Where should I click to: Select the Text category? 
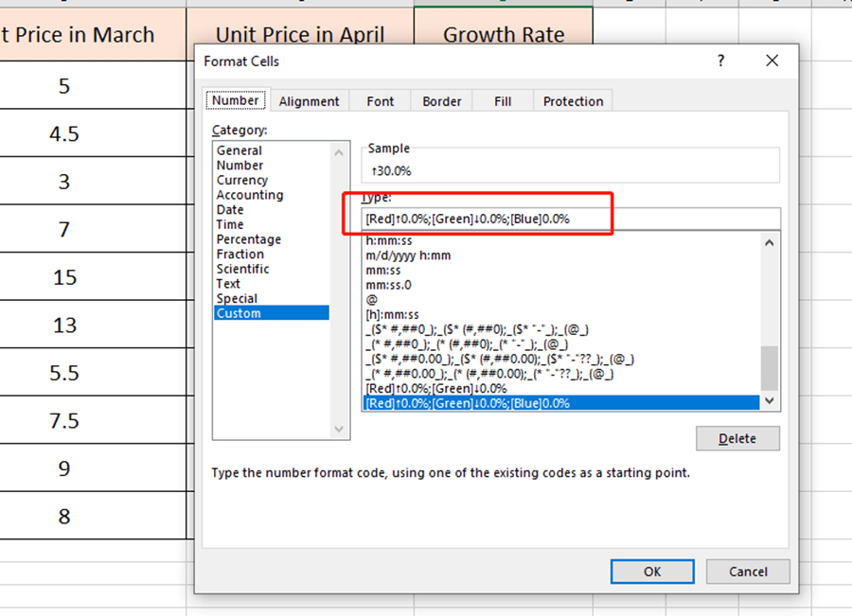[271, 284]
